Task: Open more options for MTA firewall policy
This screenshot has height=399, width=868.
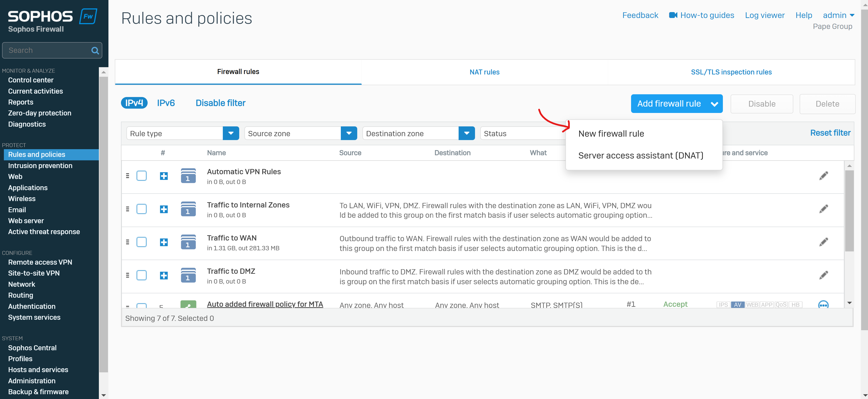Action: pyautogui.click(x=823, y=304)
